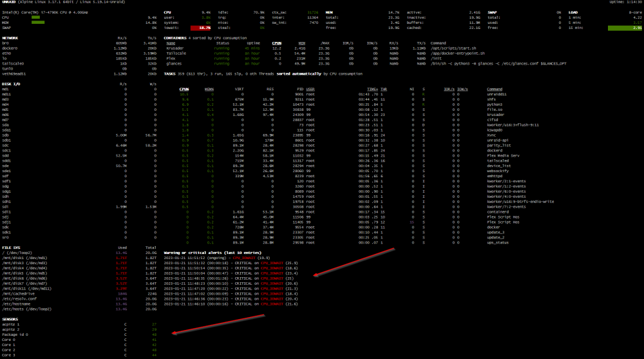Click the /opt/scripts/start.sh command

click(453, 48)
